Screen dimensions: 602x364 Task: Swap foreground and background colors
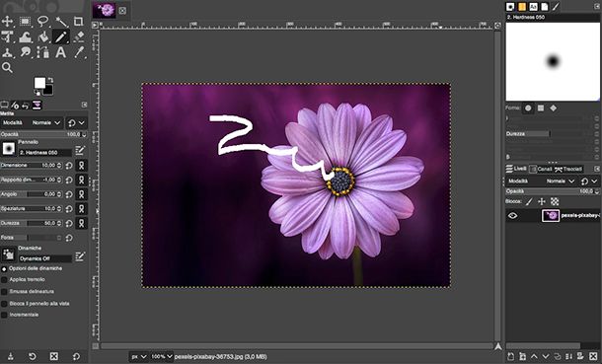pos(50,80)
